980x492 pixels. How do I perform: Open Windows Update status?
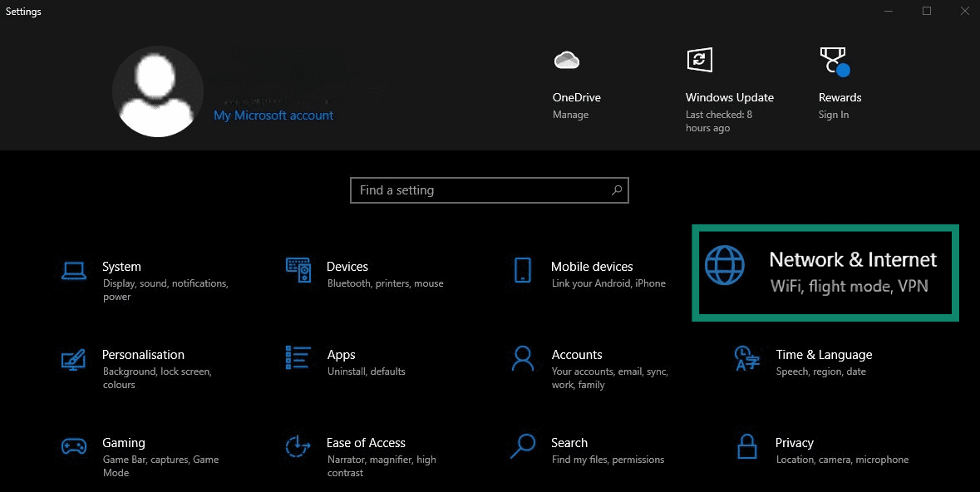coord(729,97)
